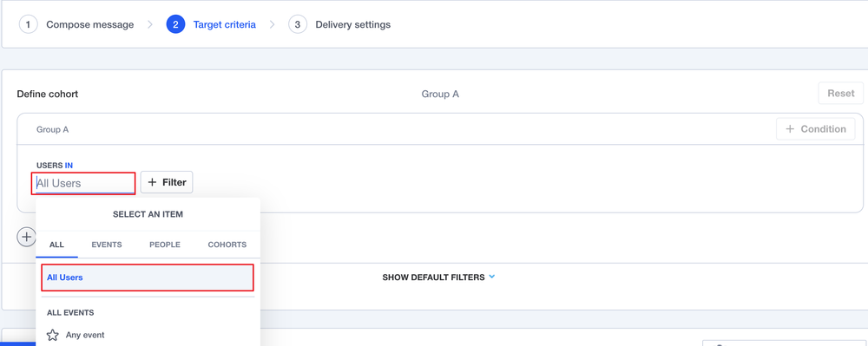This screenshot has height=346, width=868.
Task: Click the centered Group A title
Action: pyautogui.click(x=440, y=94)
